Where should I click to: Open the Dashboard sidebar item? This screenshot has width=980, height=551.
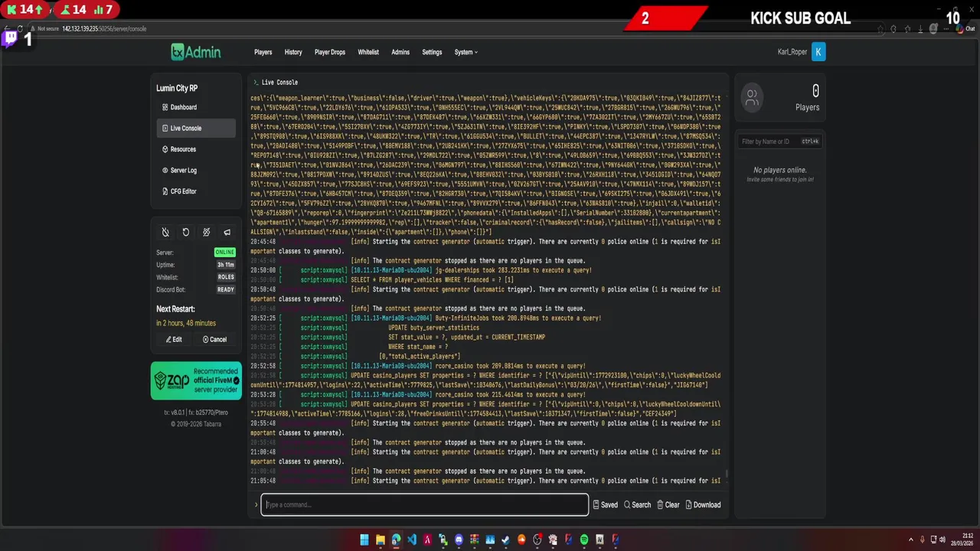coord(197,107)
